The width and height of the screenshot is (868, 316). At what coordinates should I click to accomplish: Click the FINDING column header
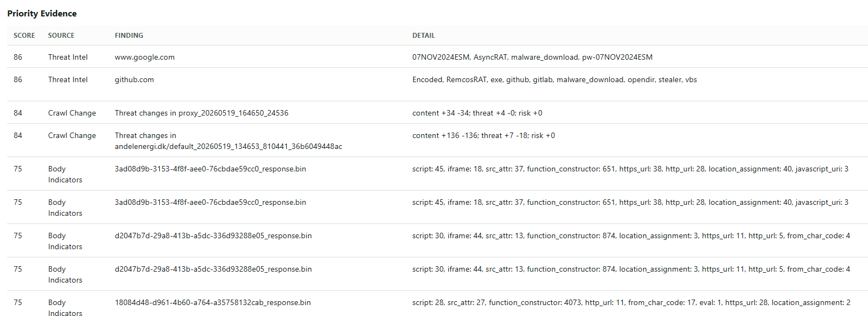[x=129, y=36]
